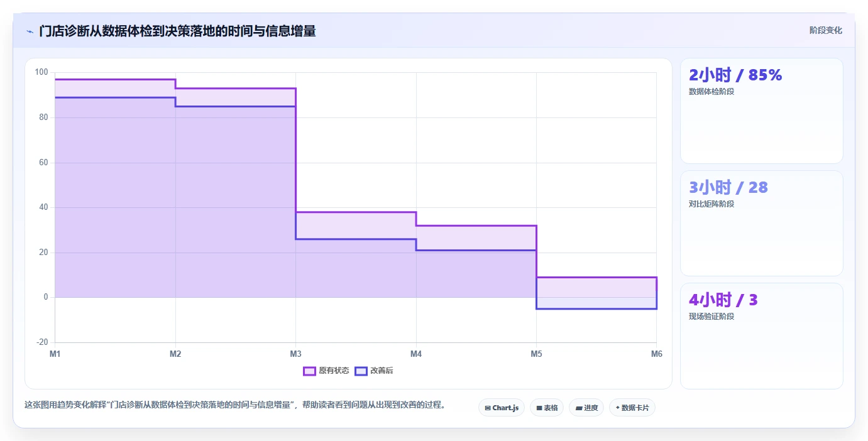Screen dimensions: 868x441
Task: Select the 进度 tag chip
Action: coord(586,408)
